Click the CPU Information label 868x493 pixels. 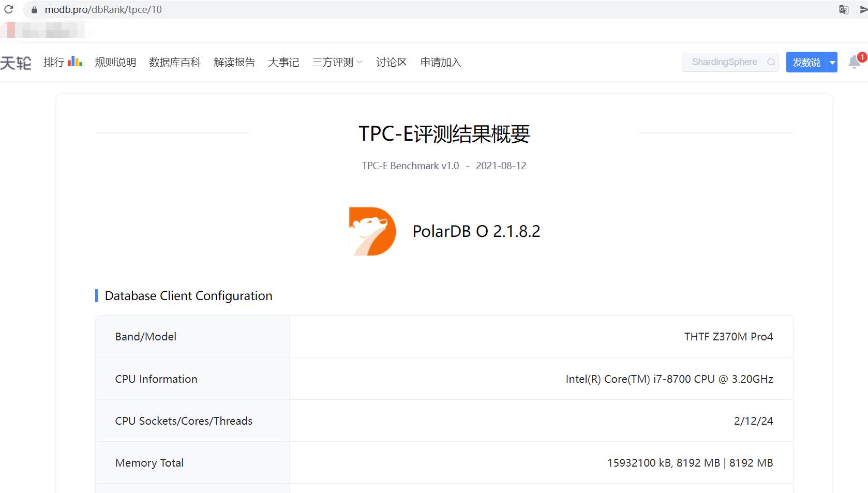tap(156, 379)
